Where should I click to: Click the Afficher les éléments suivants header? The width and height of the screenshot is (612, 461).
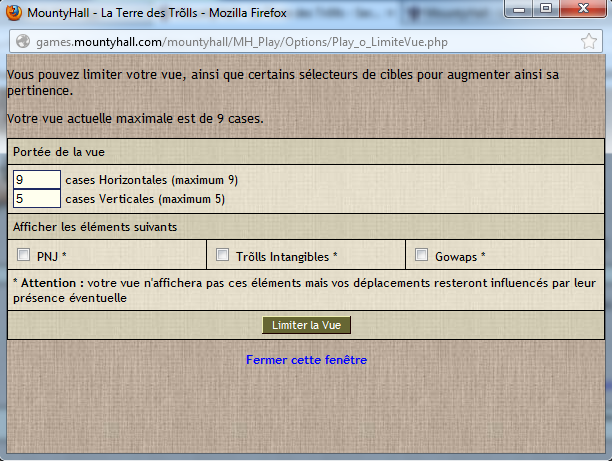click(95, 227)
